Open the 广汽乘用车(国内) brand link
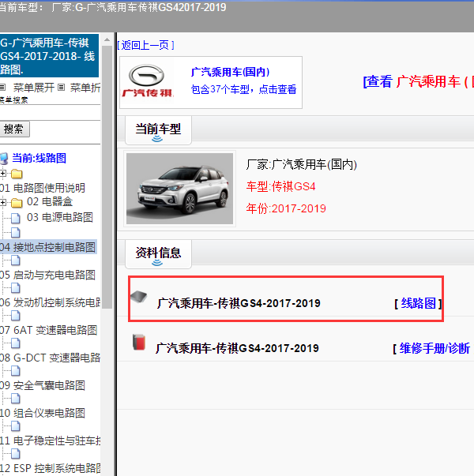 coord(230,72)
